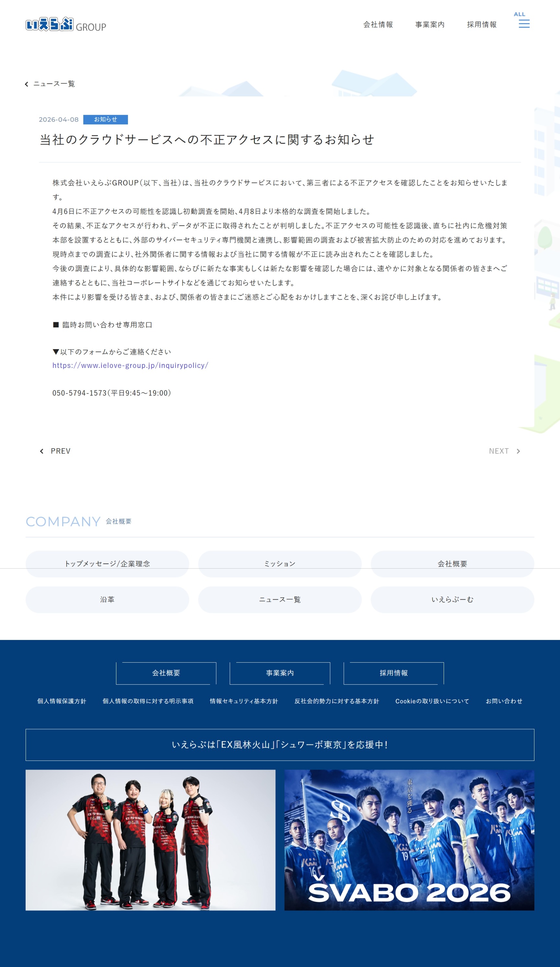Image resolution: width=560 pixels, height=967 pixels.
Task: Click the いえらぶ GROUP logo
Action: pyautogui.click(x=65, y=25)
